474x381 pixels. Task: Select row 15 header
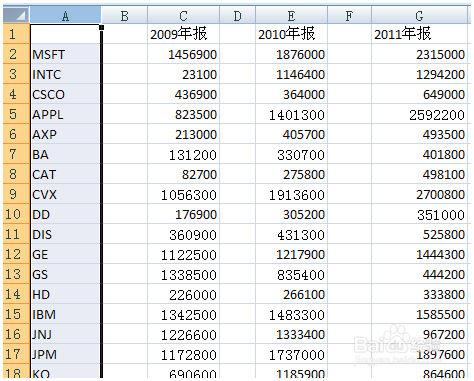(x=16, y=314)
